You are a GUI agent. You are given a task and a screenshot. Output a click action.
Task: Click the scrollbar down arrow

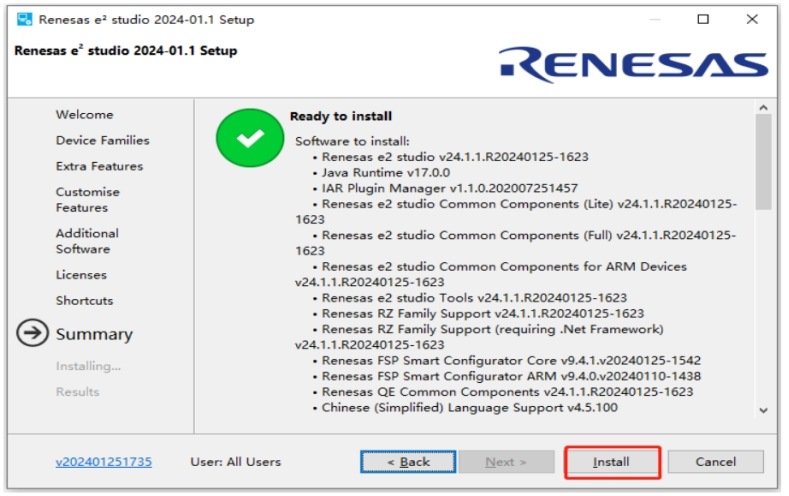(x=763, y=410)
